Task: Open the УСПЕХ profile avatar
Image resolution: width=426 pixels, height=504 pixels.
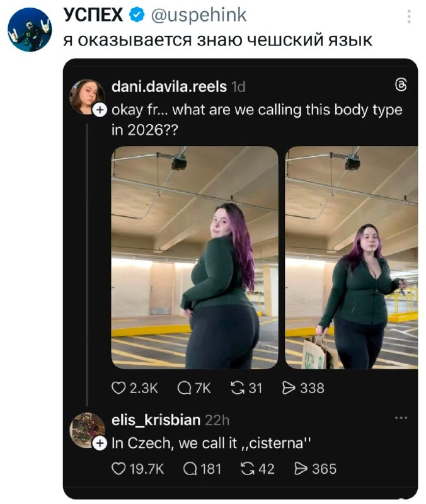Action: pos(30,30)
